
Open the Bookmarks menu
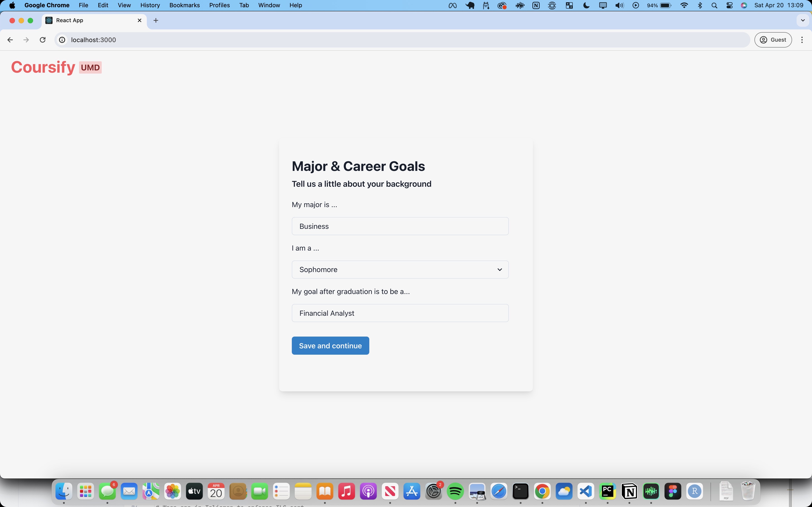(x=184, y=5)
